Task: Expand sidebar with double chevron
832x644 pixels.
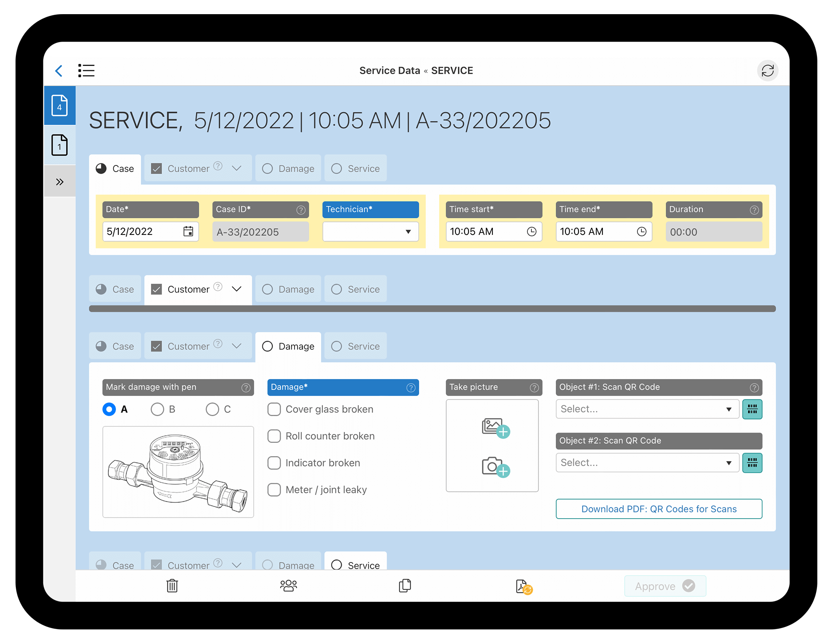Action: [60, 182]
